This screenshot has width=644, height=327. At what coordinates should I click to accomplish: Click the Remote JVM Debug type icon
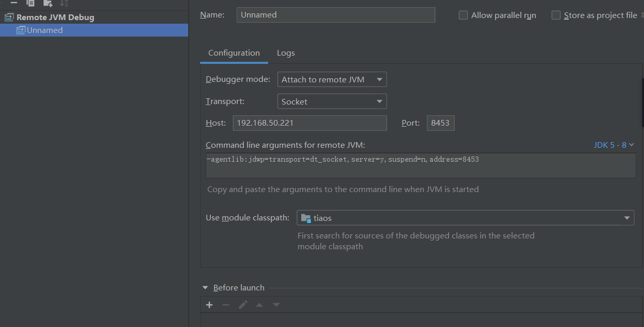coord(9,18)
